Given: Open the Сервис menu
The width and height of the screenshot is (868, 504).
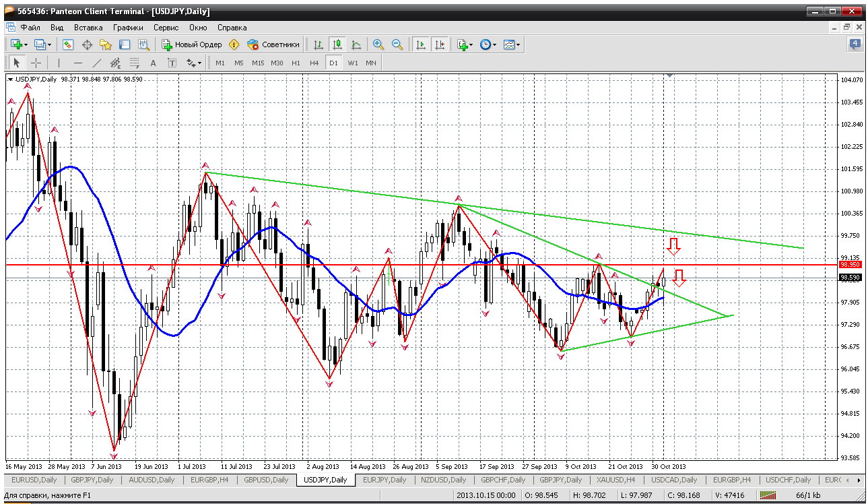Looking at the screenshot, I should click(x=166, y=28).
